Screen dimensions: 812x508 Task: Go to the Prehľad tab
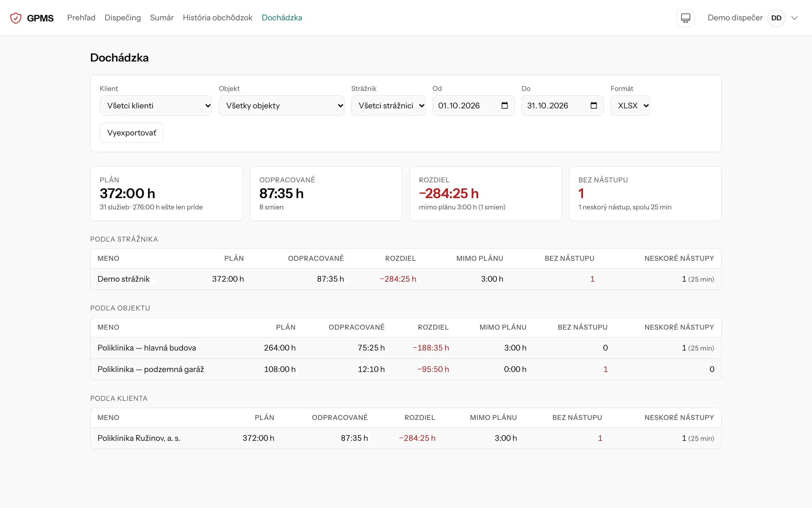tap(81, 18)
